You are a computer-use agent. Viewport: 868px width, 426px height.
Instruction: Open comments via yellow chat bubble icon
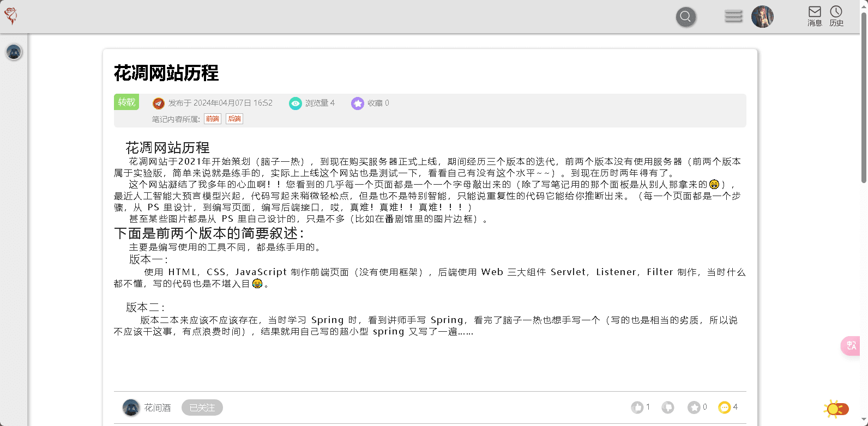tap(724, 407)
